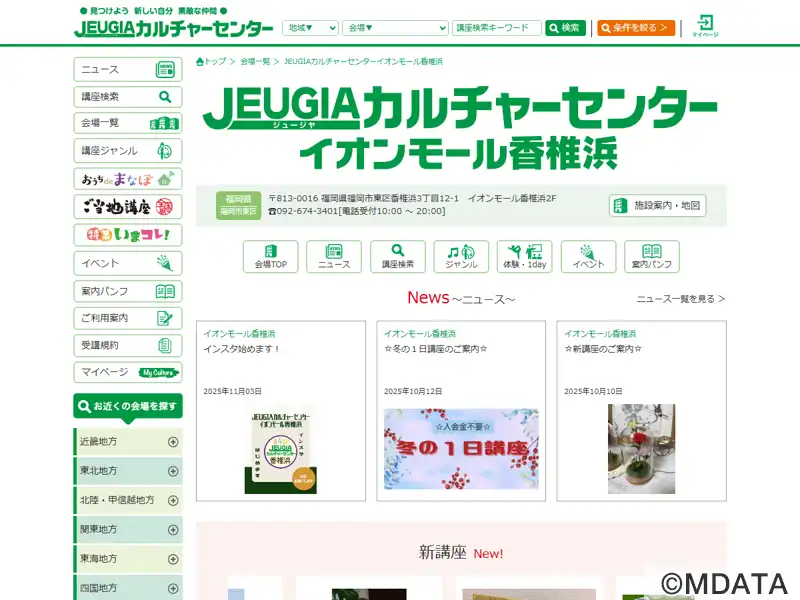
Task: Click the 新講座 New! section heading
Action: point(461,553)
